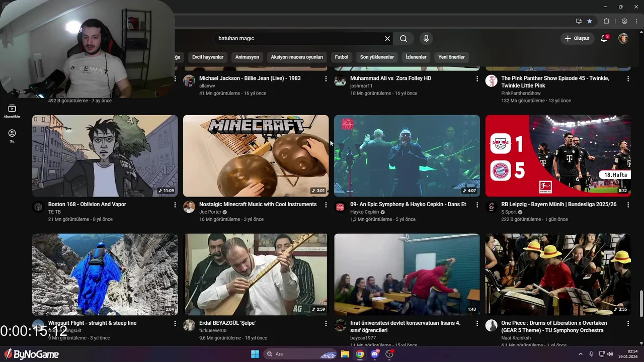Screen dimensions: 644x362
Task: Open the TE-TB channel avatar
Action: pos(38,207)
